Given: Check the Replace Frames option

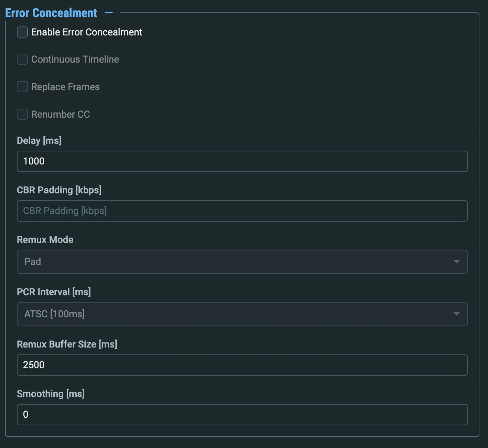Looking at the screenshot, I should 22,87.
